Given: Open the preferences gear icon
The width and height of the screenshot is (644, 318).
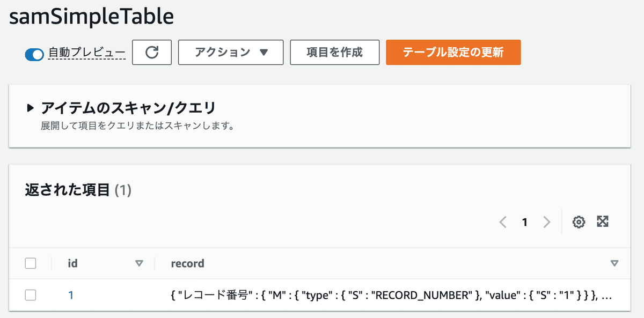Looking at the screenshot, I should (579, 221).
